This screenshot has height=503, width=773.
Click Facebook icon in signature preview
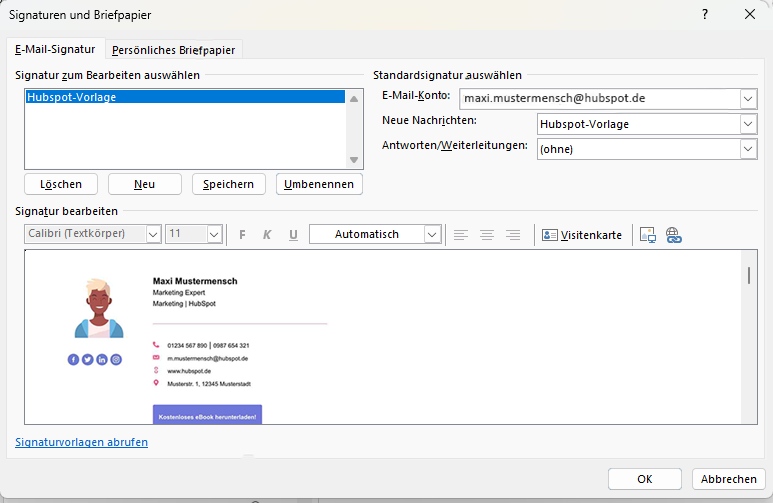pyautogui.click(x=73, y=359)
